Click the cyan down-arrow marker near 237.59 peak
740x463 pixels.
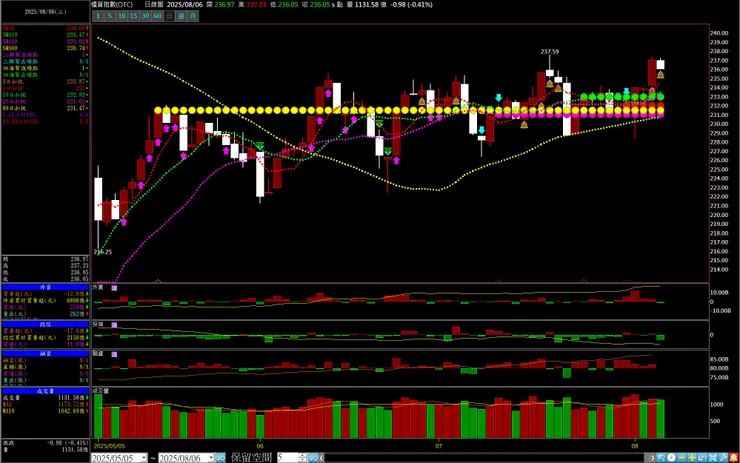[498, 98]
